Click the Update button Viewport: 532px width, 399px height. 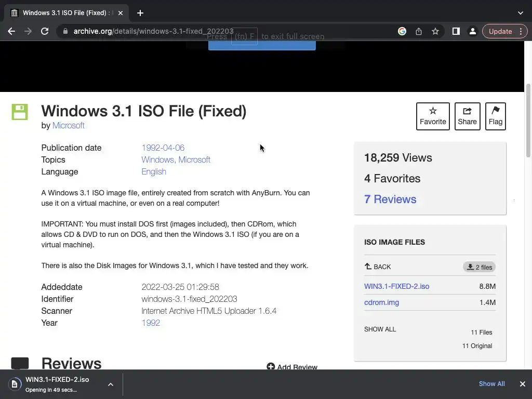pyautogui.click(x=500, y=31)
